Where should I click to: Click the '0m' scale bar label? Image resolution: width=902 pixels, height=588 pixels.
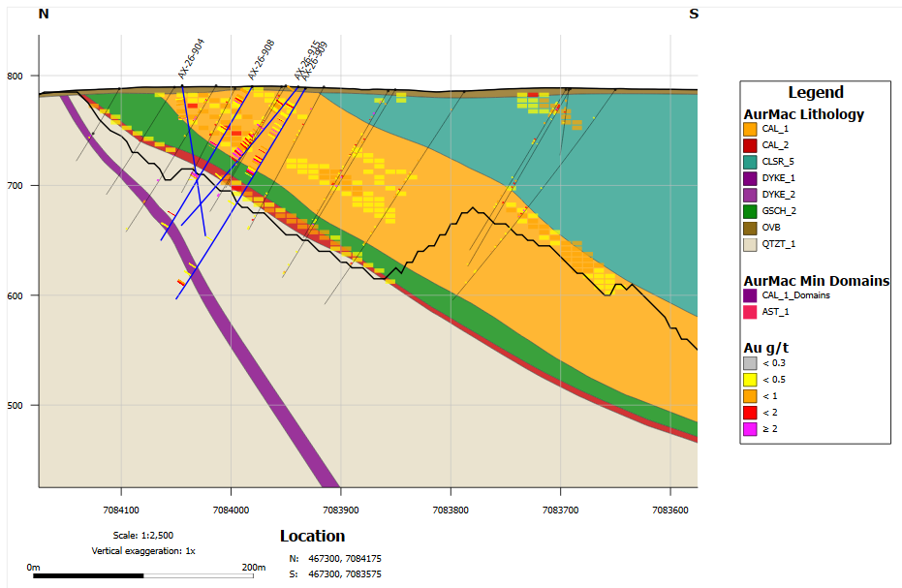pos(33,568)
